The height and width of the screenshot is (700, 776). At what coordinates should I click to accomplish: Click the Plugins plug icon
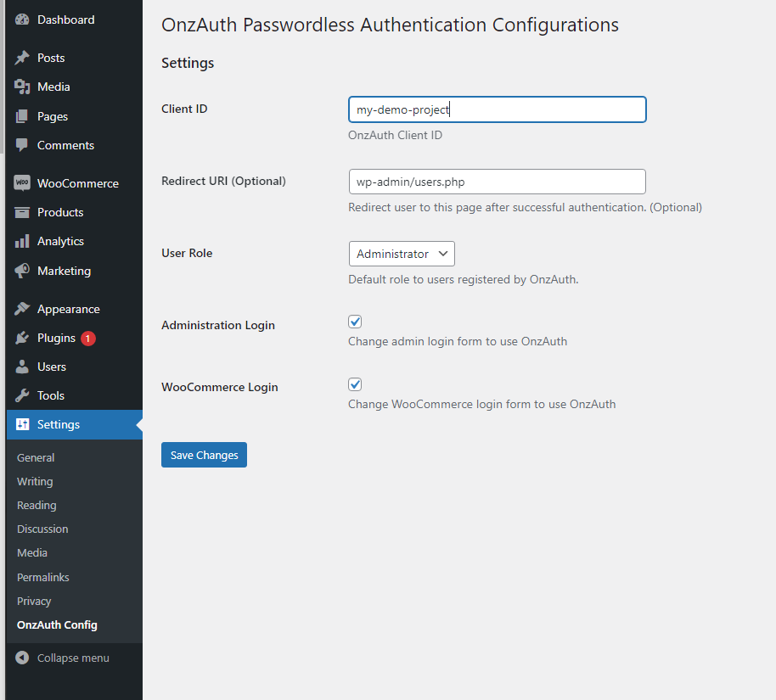22,338
